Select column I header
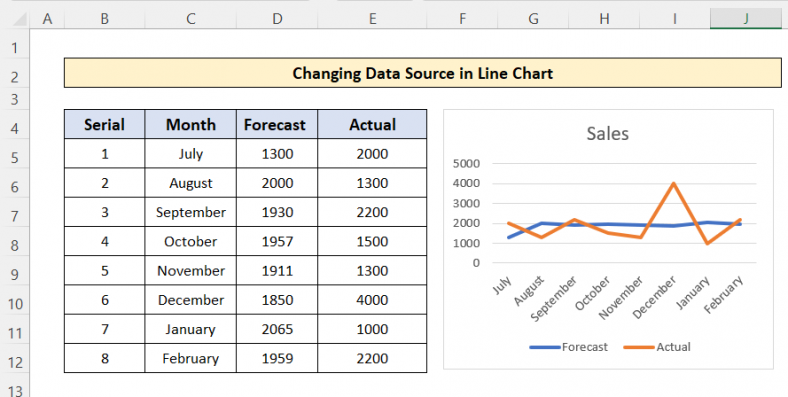The image size is (788, 397). (x=674, y=19)
